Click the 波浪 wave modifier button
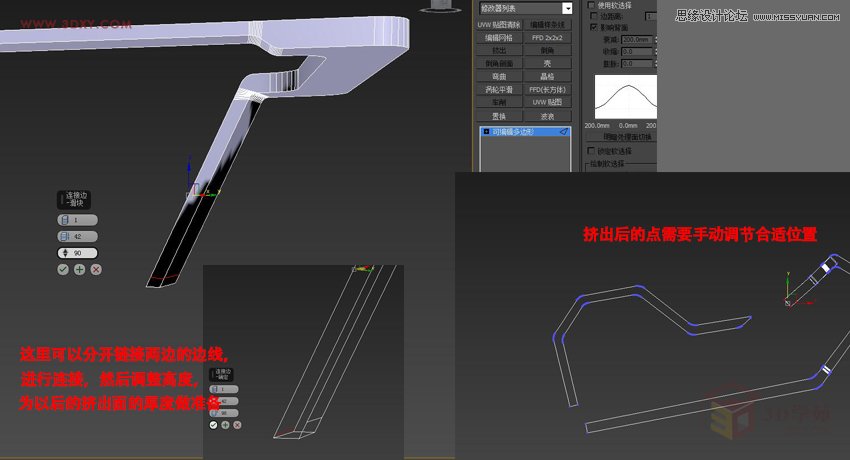The image size is (850, 460). (548, 116)
